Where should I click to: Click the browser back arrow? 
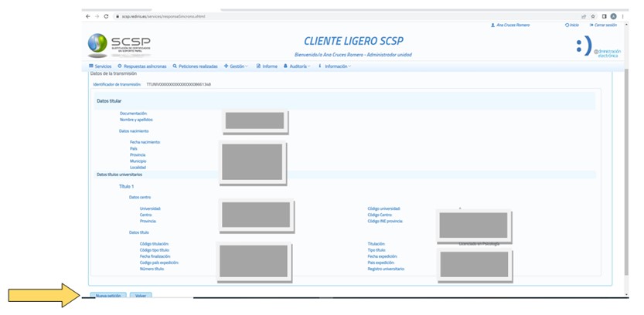coord(87,16)
